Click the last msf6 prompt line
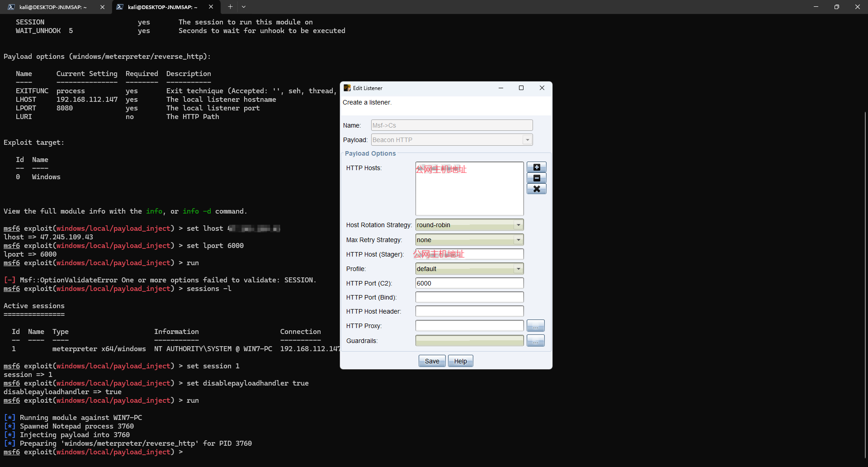This screenshot has height=467, width=868. [93, 452]
